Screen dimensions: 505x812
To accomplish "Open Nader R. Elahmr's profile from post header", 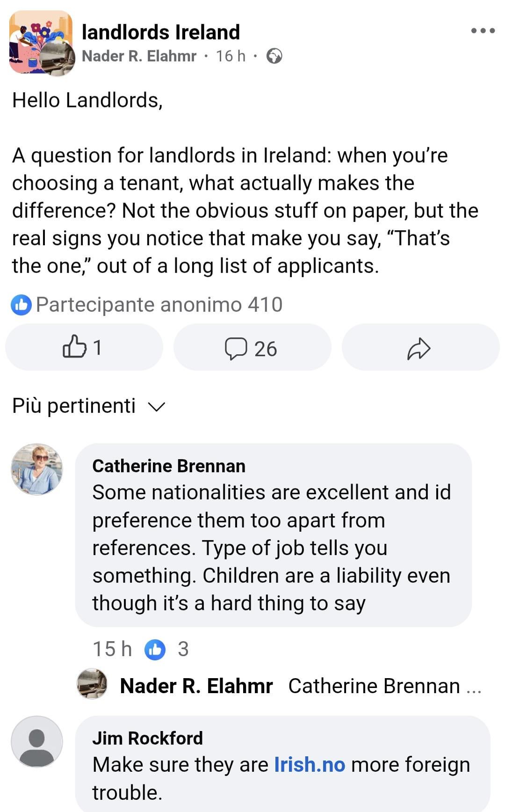I will pyautogui.click(x=139, y=56).
